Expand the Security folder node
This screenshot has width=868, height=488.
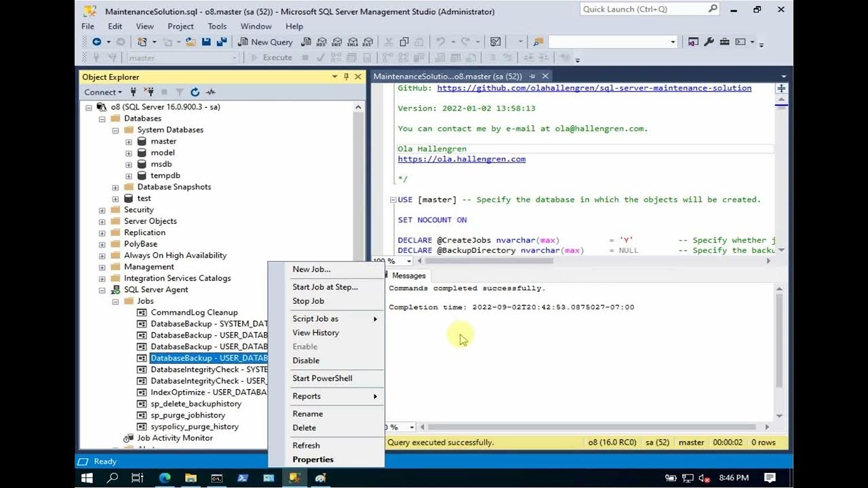tap(102, 210)
